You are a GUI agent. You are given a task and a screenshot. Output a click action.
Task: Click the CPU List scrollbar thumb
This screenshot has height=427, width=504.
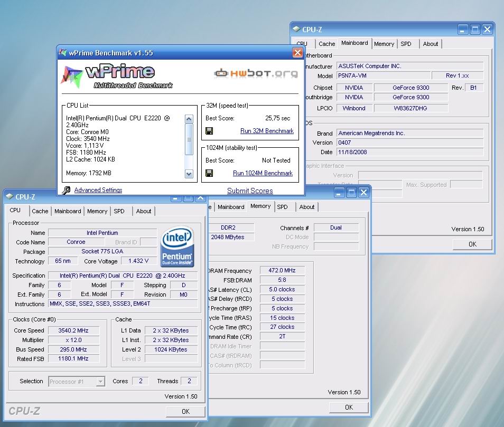click(x=189, y=139)
